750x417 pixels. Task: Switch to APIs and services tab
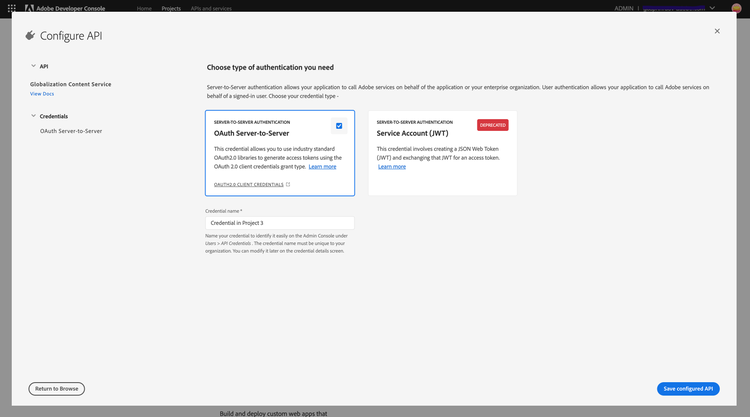[211, 9]
